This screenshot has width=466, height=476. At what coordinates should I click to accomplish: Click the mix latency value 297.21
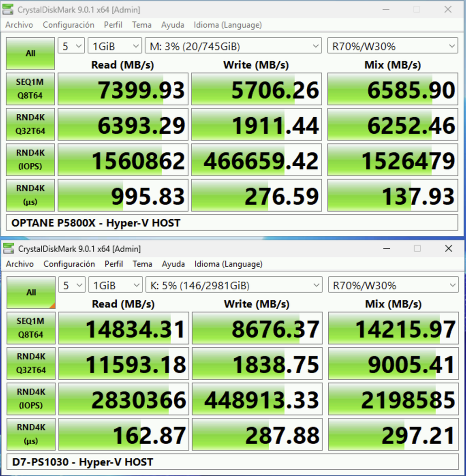click(x=393, y=434)
